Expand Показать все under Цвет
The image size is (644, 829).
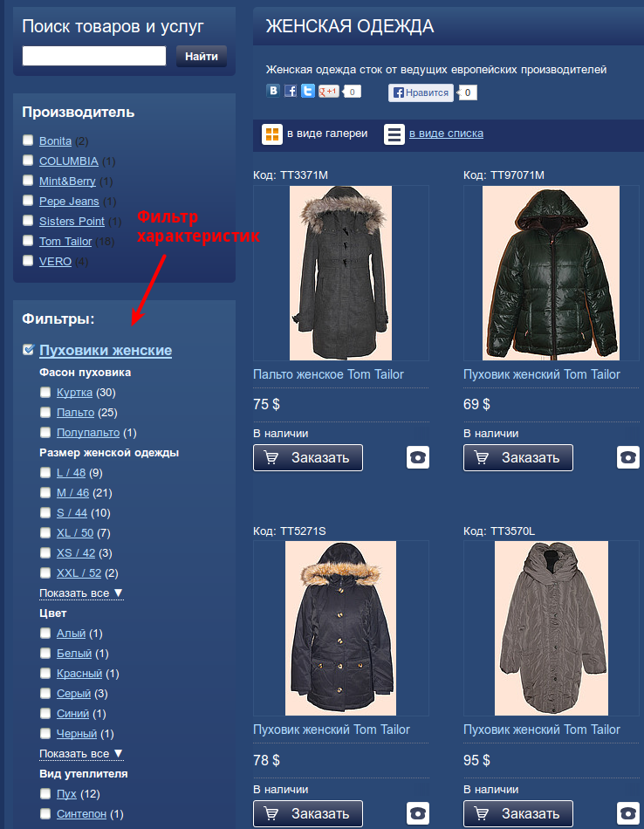(x=81, y=754)
